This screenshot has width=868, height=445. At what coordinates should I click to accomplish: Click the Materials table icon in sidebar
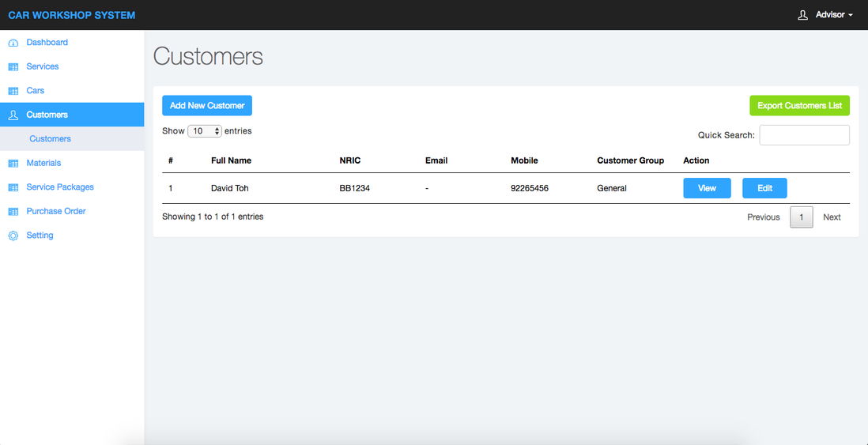(x=13, y=164)
